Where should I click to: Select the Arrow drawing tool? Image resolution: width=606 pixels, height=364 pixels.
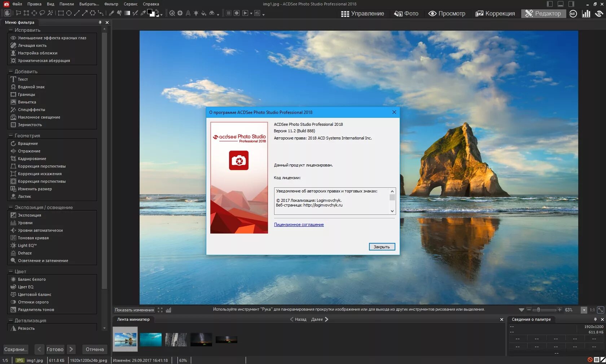(x=85, y=13)
